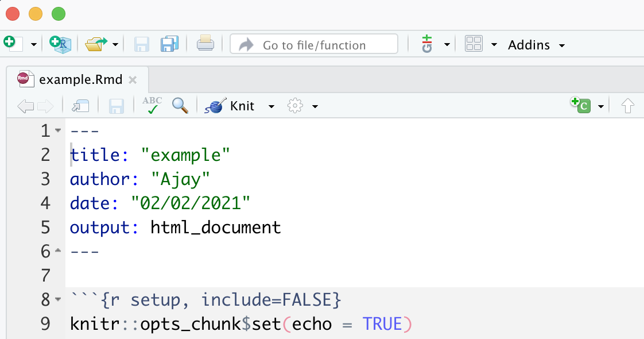Screen dimensions: 644x339
Task: Open the version control Git menu icon
Action: pyautogui.click(x=427, y=44)
